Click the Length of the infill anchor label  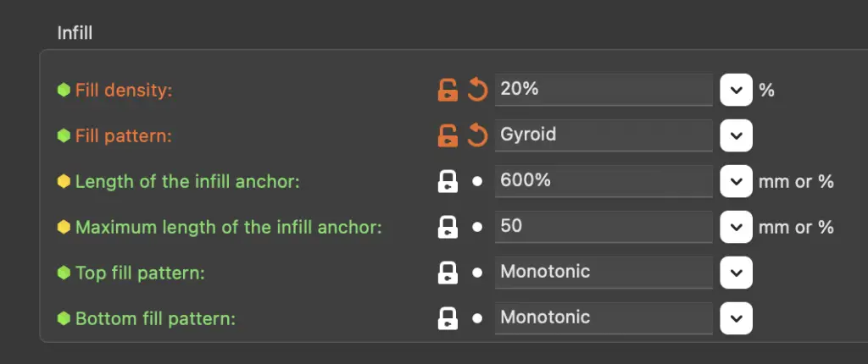187,181
